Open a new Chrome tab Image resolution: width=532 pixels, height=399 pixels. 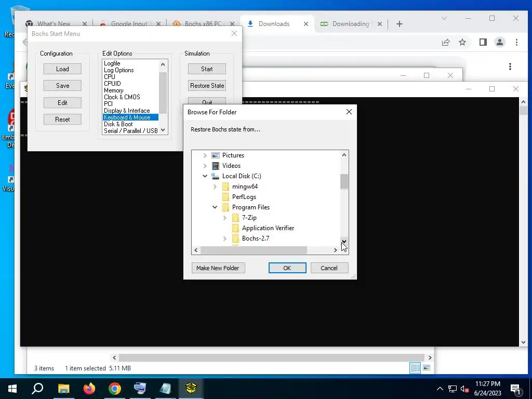(x=400, y=24)
